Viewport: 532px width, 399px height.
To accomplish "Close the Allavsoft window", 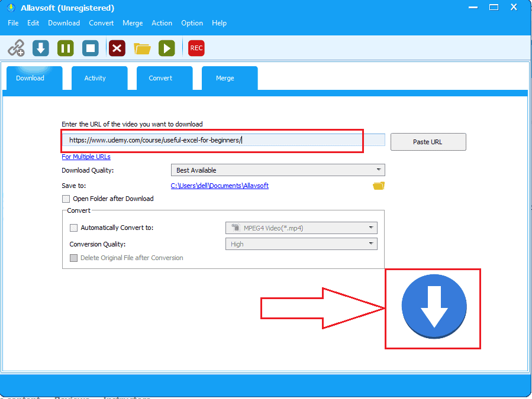I will pyautogui.click(x=514, y=7).
